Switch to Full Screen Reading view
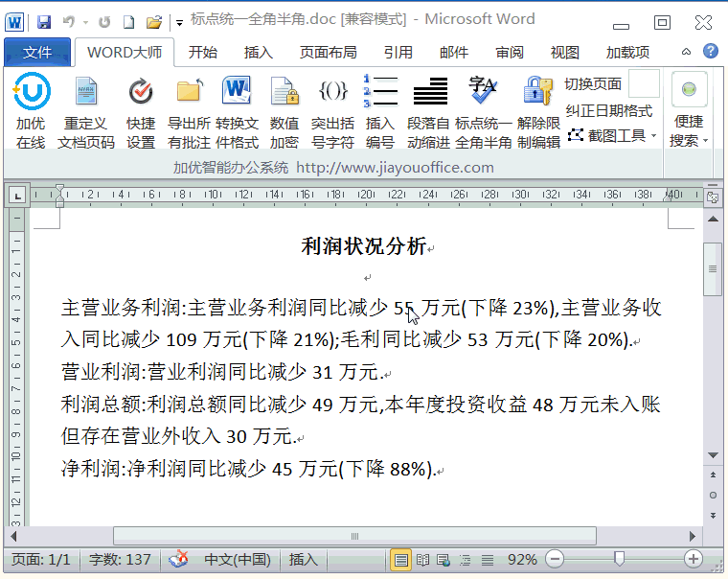 click(422, 560)
